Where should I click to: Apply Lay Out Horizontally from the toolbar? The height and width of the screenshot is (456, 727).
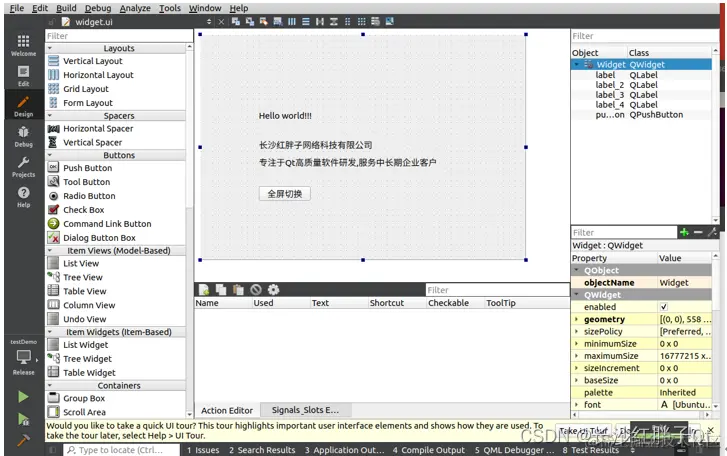coord(292,21)
